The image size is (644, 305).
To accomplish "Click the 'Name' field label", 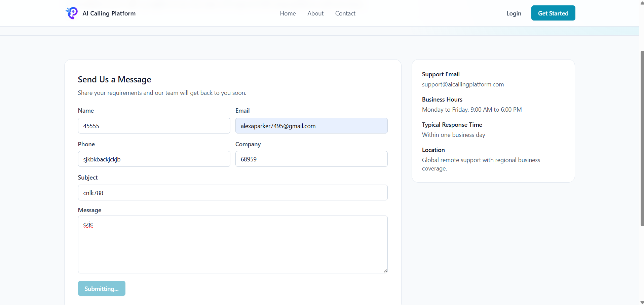I will pos(86,111).
